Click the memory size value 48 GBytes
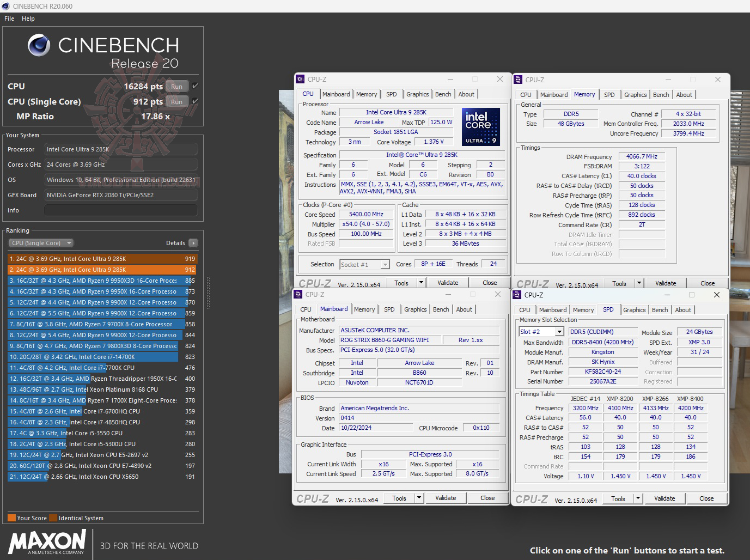 click(x=571, y=124)
